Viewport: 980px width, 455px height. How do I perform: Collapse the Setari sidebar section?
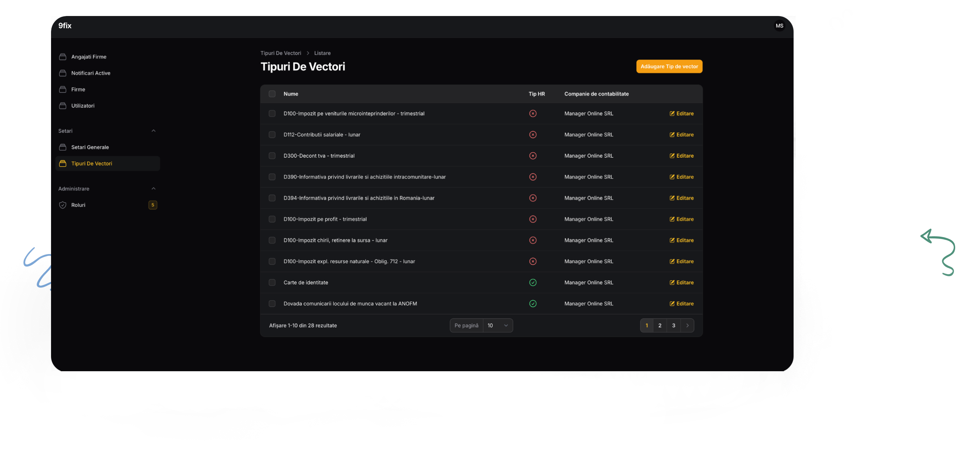pyautogui.click(x=153, y=131)
